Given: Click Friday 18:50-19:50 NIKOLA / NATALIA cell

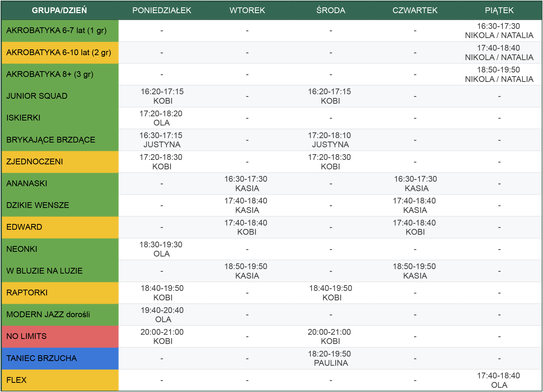Looking at the screenshot, I should pos(499,74).
